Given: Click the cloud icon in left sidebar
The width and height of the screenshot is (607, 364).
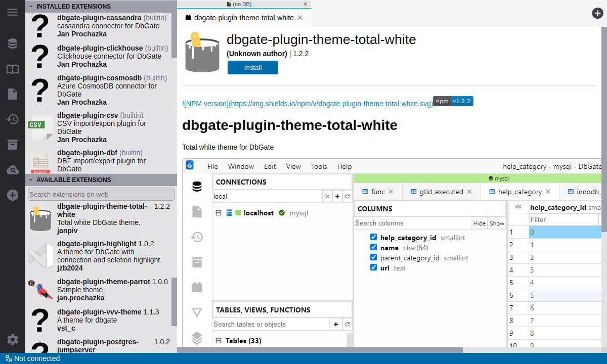Looking at the screenshot, I should pos(13,170).
